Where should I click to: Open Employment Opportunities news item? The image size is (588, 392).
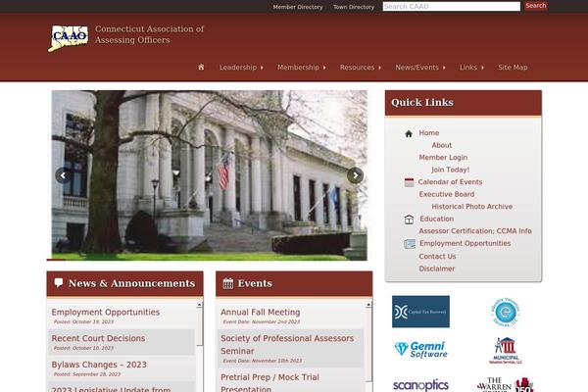[106, 312]
